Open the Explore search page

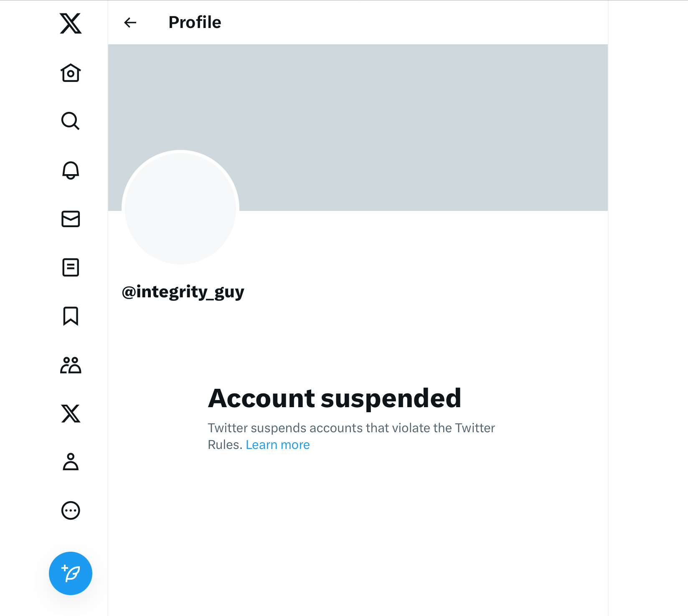point(71,121)
